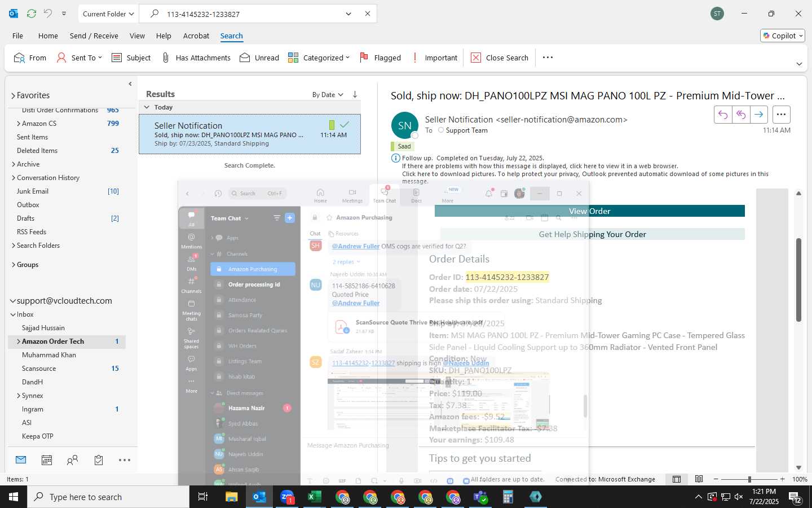Open the By Date sort dropdown
This screenshot has height=508, width=812.
pyautogui.click(x=328, y=95)
